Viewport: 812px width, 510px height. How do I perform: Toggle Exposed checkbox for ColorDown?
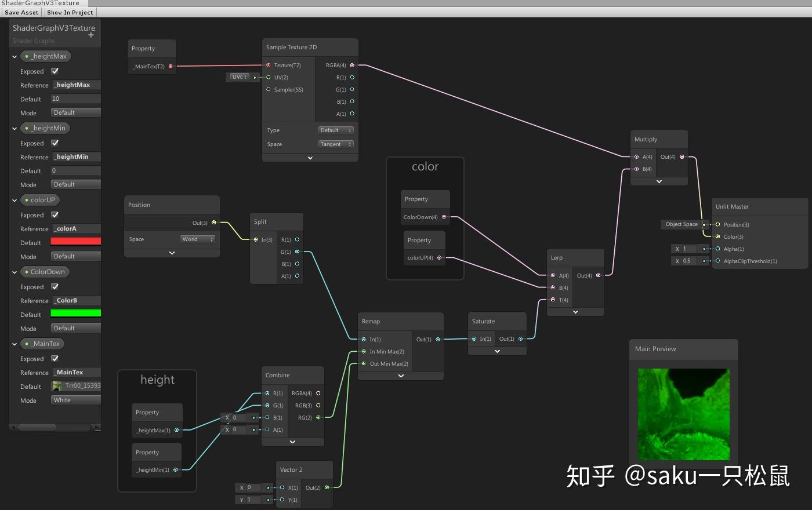(55, 287)
